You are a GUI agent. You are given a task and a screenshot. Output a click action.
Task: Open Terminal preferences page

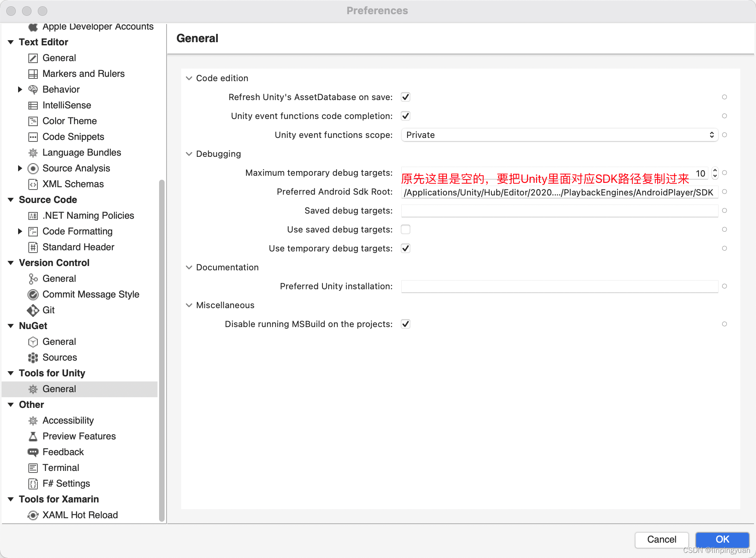[61, 468]
